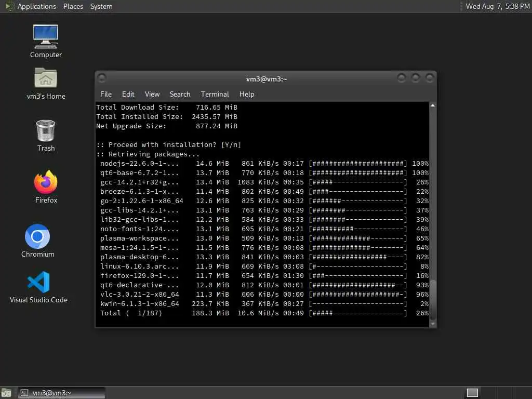Screen dimensions: 532x399
Task: Click the 'Total Download Size:' line
Action: tap(167, 107)
